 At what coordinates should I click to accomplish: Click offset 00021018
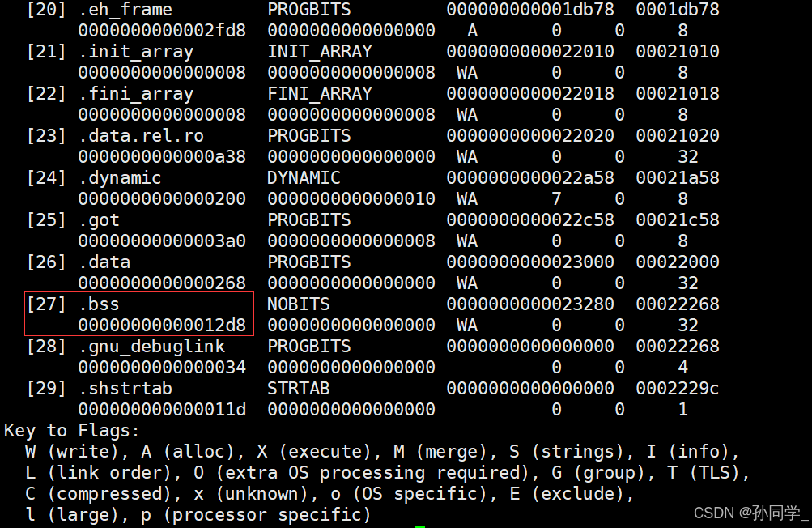pos(678,94)
